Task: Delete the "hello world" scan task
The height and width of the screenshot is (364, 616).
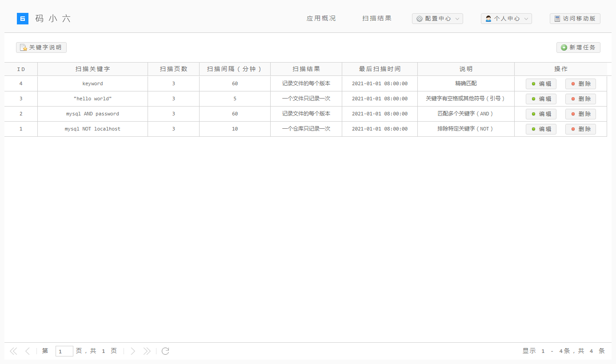Action: tap(580, 99)
